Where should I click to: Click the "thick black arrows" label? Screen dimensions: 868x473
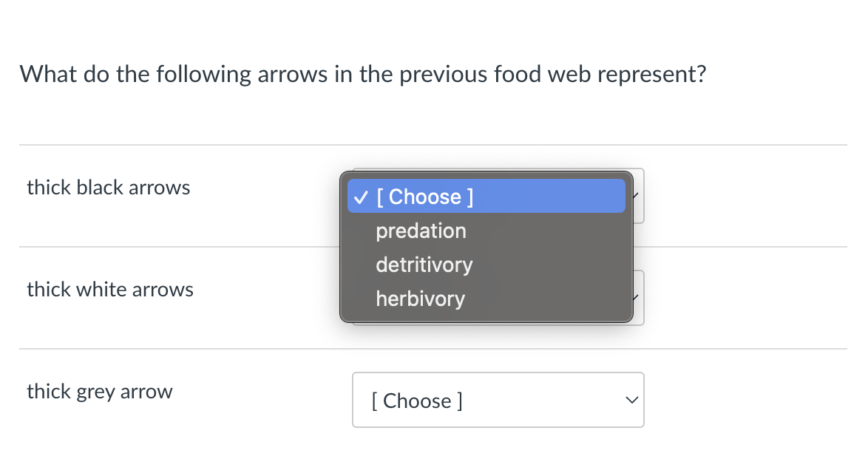[x=108, y=187]
